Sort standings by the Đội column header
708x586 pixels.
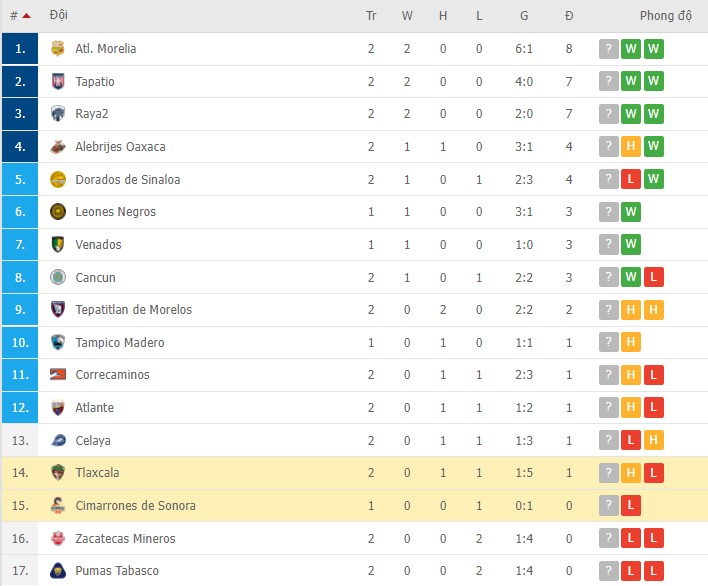[x=58, y=16]
